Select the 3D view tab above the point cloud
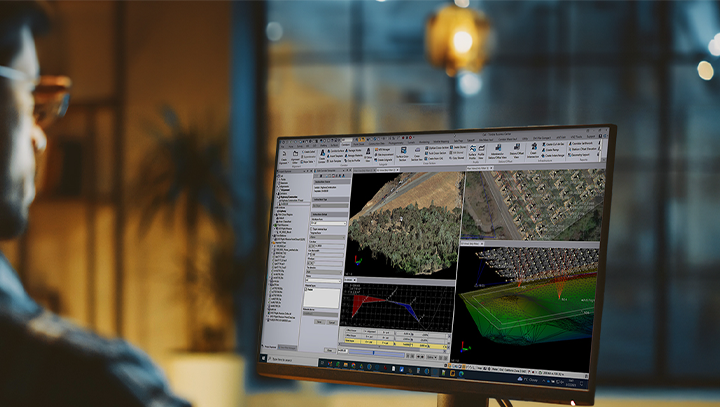720x407 pixels. [387, 170]
